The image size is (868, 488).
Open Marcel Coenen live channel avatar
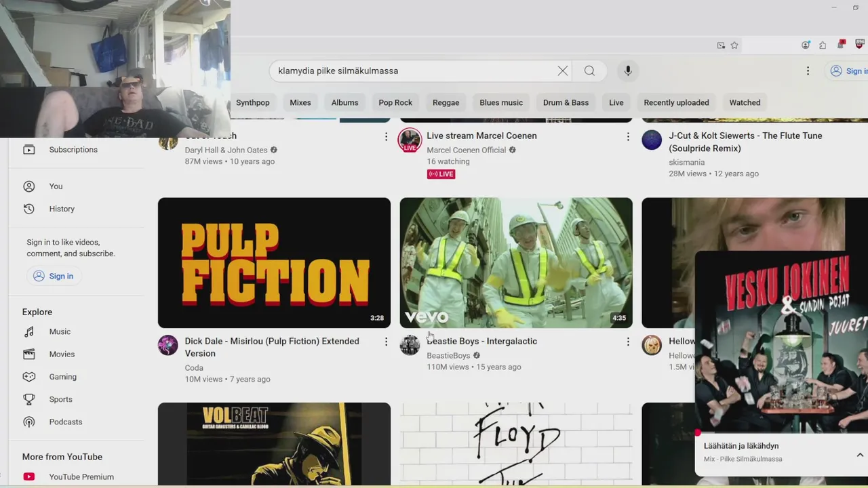tap(410, 140)
